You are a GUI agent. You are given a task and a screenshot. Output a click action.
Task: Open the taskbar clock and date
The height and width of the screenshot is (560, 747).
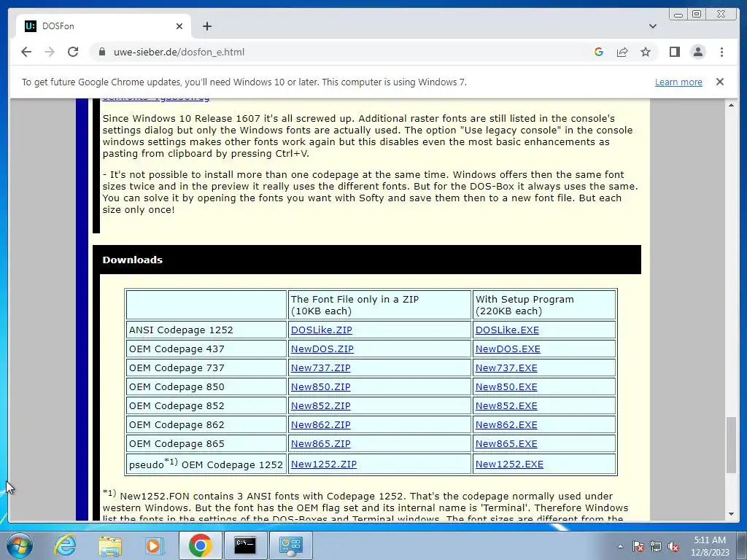tap(710, 546)
